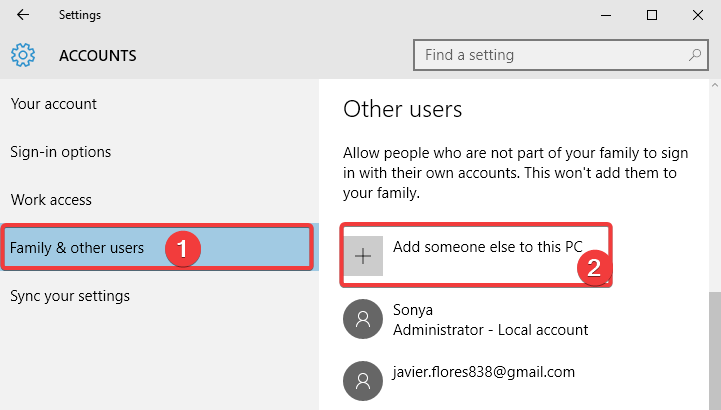Maximize the Settings window
The width and height of the screenshot is (721, 410).
point(651,15)
